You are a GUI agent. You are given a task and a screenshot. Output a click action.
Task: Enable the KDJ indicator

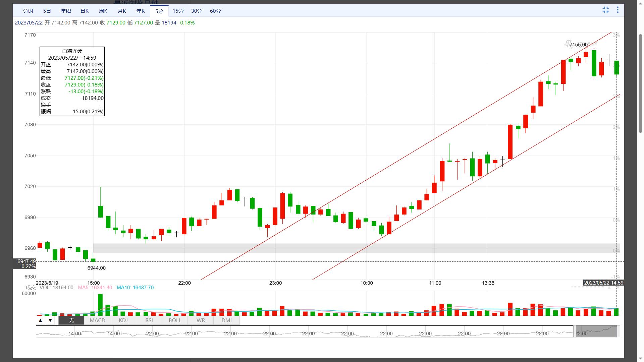(123, 320)
